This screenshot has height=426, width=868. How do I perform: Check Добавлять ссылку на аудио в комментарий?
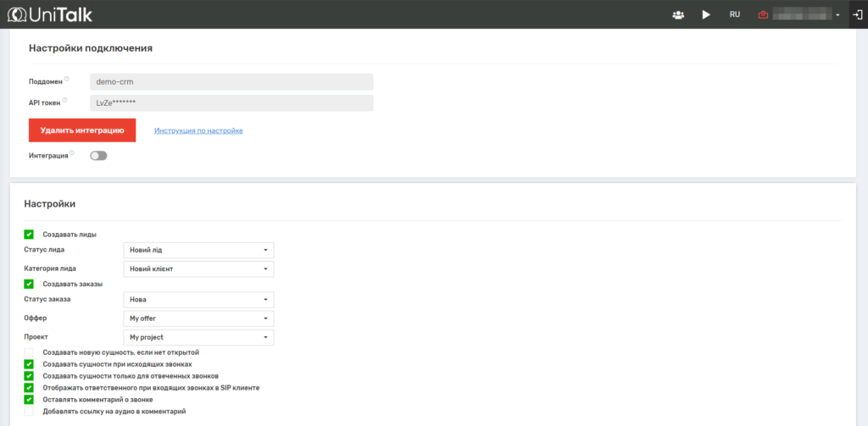pyautogui.click(x=29, y=411)
